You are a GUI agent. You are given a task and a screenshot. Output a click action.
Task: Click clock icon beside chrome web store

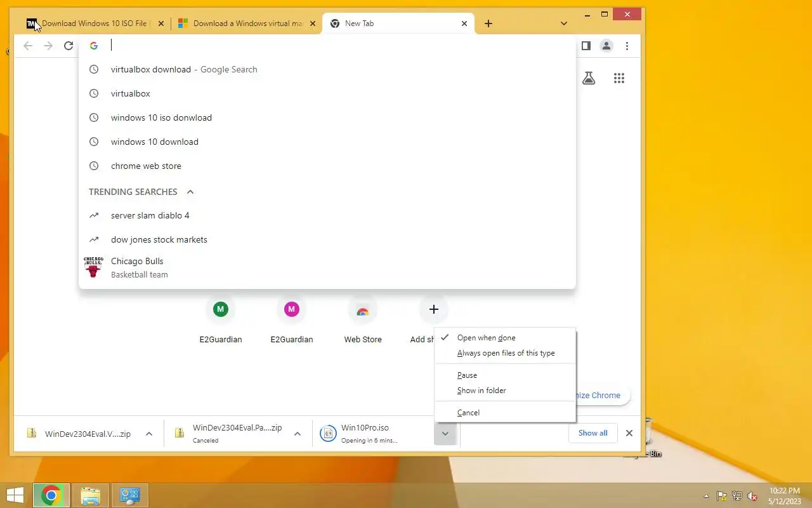[x=94, y=166]
